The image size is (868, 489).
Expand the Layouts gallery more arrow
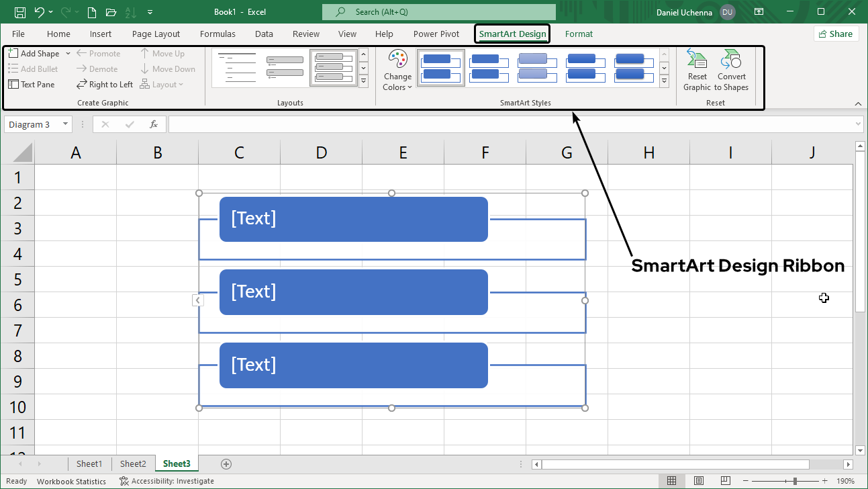pos(363,81)
